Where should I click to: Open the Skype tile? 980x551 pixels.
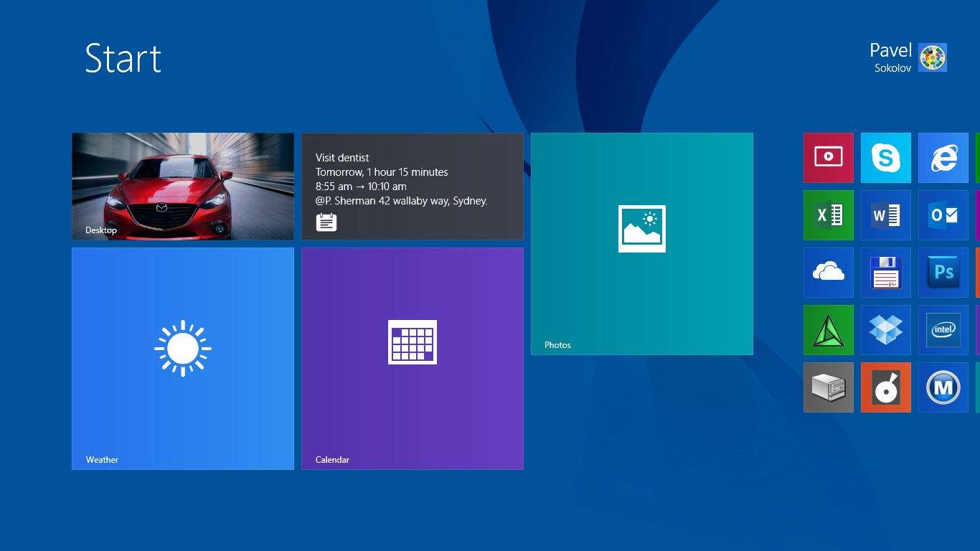(x=886, y=158)
